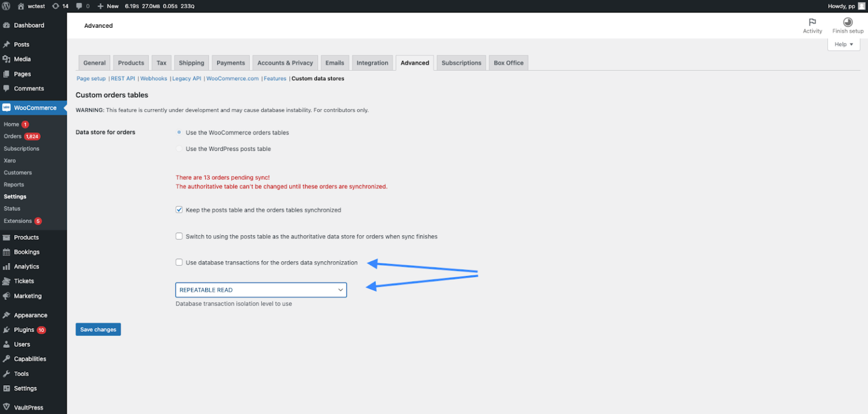
Task: Switch to the Box Office tab
Action: coord(509,63)
